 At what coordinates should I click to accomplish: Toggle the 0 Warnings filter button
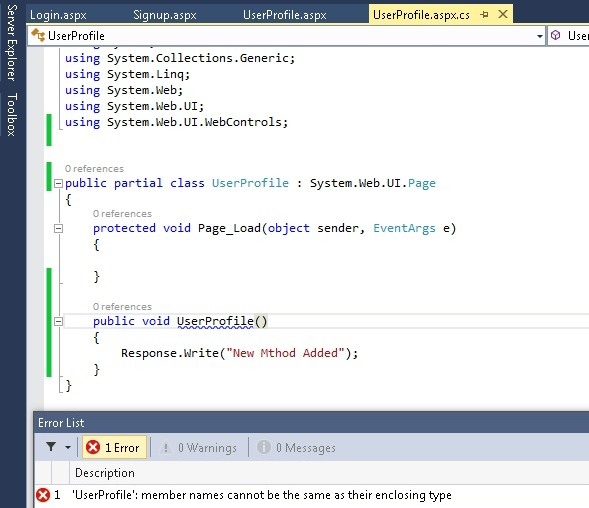(x=198, y=448)
